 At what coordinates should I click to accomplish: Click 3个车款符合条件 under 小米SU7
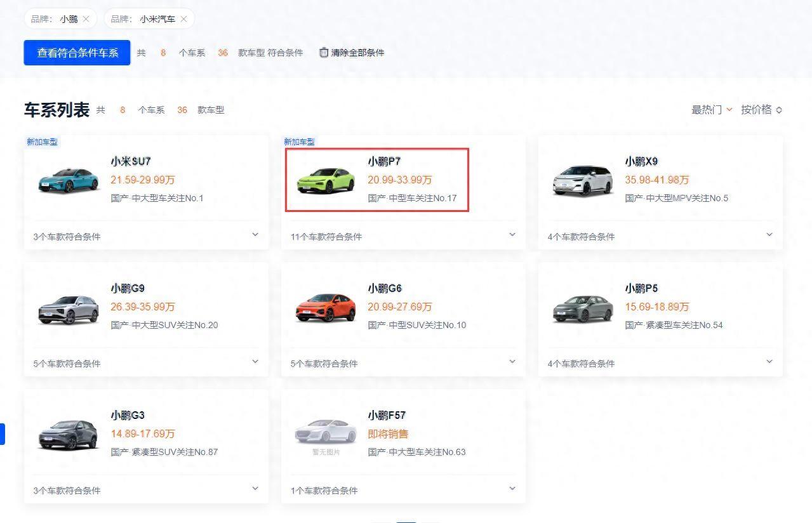point(67,237)
